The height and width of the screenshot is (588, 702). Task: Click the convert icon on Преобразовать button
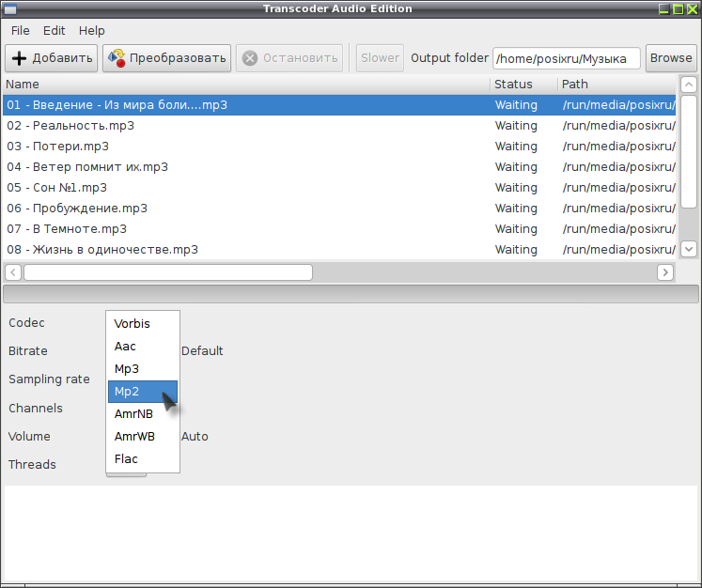click(x=117, y=58)
